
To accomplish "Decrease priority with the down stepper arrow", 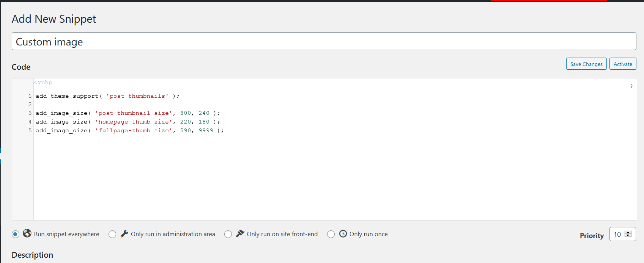I will point(628,236).
